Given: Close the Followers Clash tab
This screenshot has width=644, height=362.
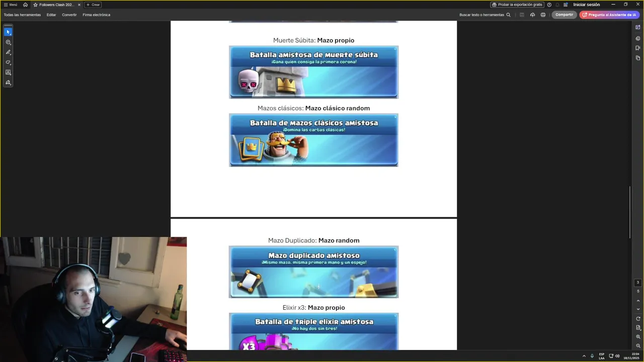Looking at the screenshot, I should tap(79, 5).
